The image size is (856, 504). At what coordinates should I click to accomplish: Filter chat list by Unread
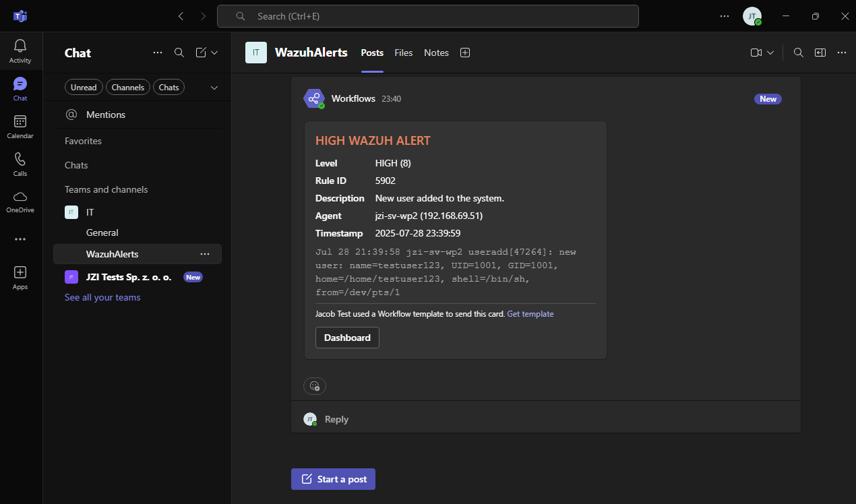pyautogui.click(x=84, y=88)
